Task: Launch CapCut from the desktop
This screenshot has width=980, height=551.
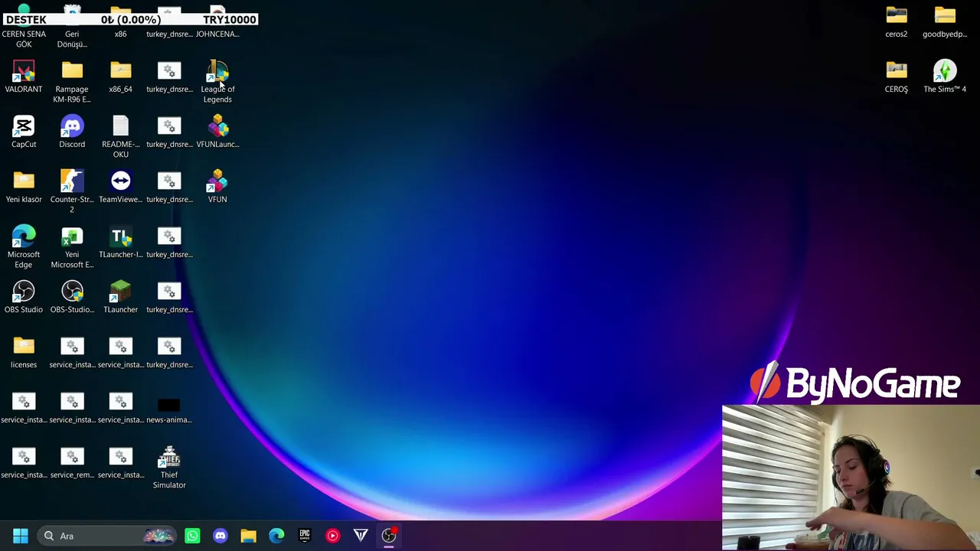Action: point(24,132)
